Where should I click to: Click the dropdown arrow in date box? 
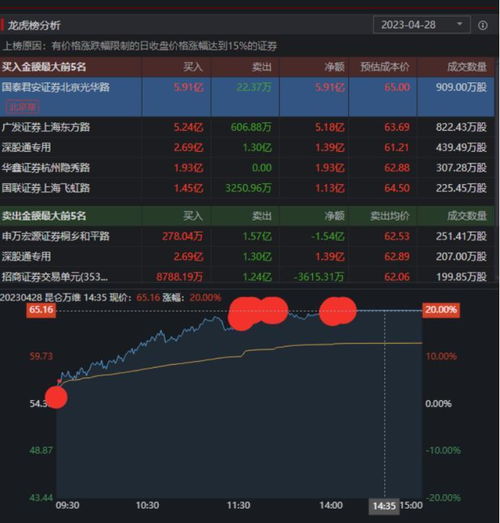click(x=460, y=24)
